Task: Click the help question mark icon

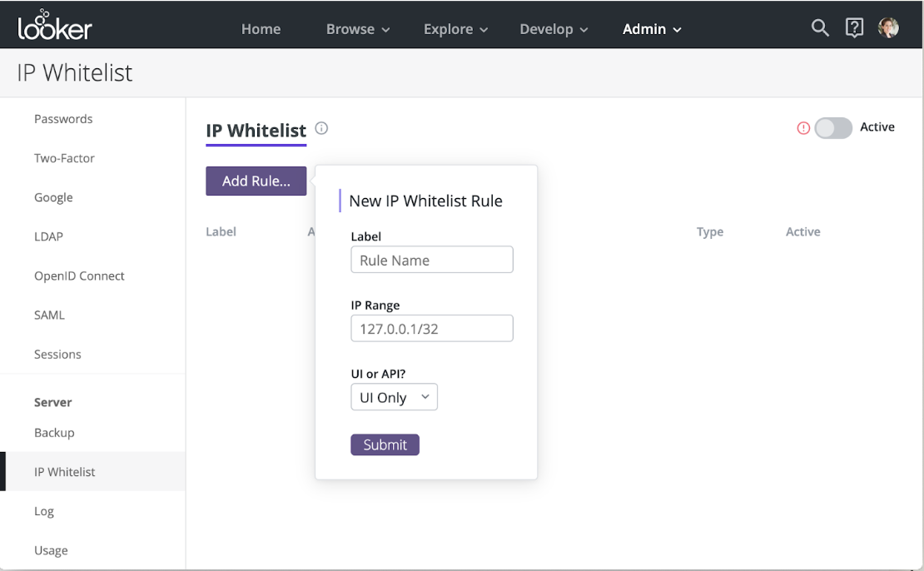Action: (854, 27)
